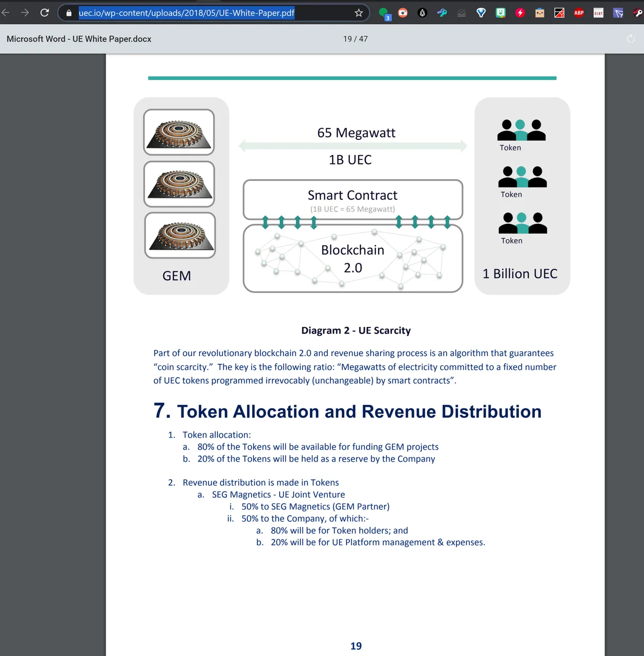Click the purple paper plane extension icon

(618, 13)
